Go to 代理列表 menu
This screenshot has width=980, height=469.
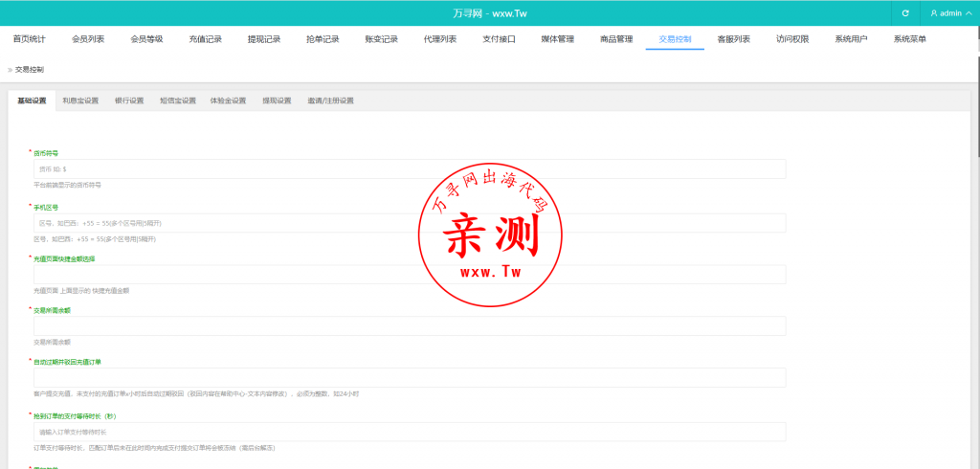(440, 39)
